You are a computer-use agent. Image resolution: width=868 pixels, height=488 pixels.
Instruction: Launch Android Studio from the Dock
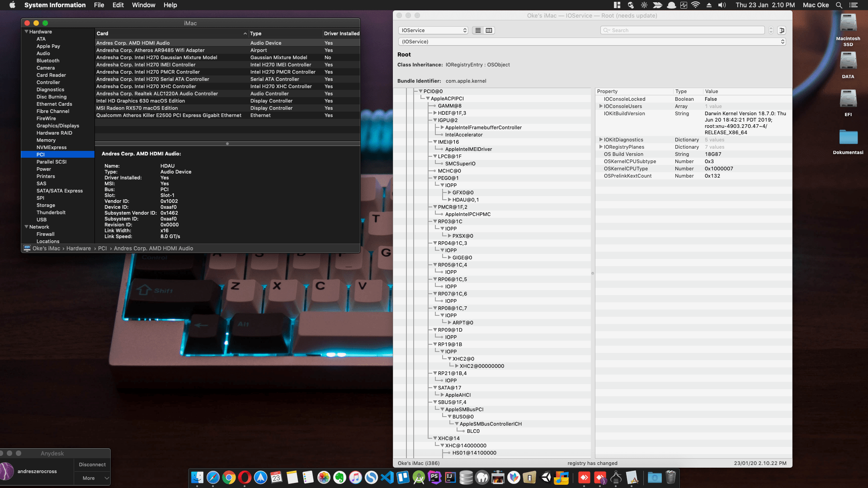[x=419, y=477]
